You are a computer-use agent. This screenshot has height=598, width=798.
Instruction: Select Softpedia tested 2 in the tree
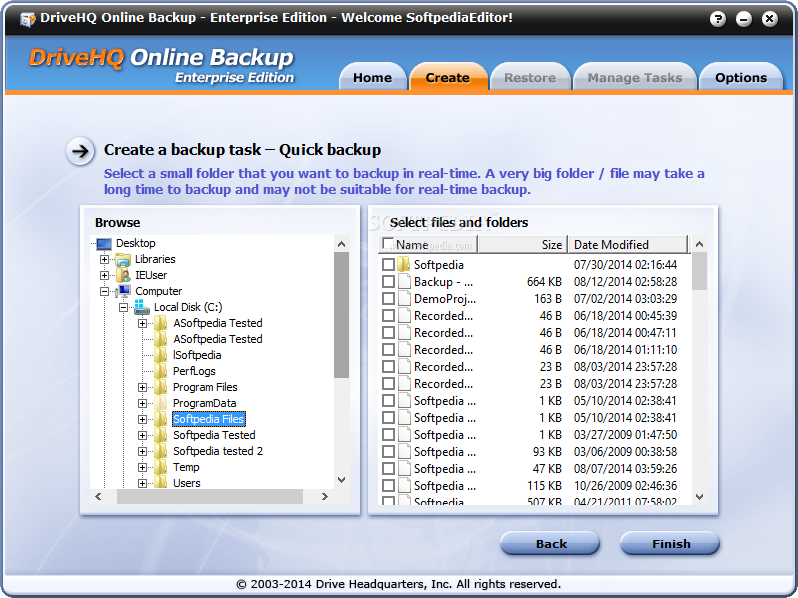218,451
